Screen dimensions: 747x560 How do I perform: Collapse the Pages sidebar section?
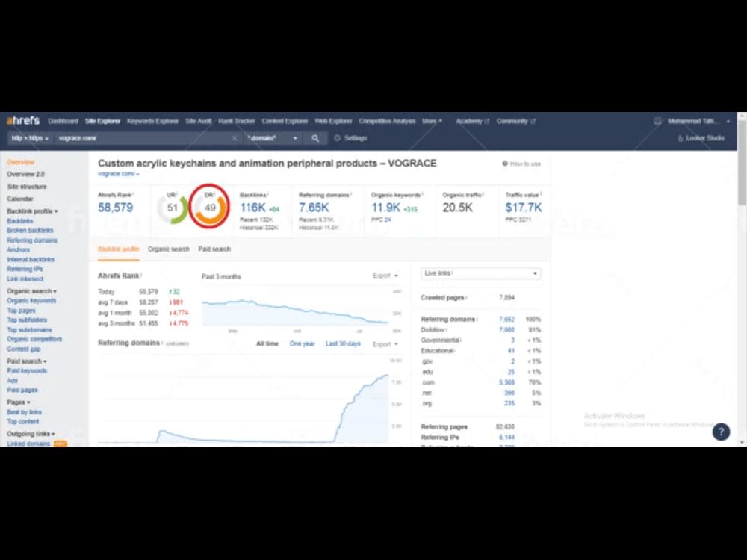19,402
